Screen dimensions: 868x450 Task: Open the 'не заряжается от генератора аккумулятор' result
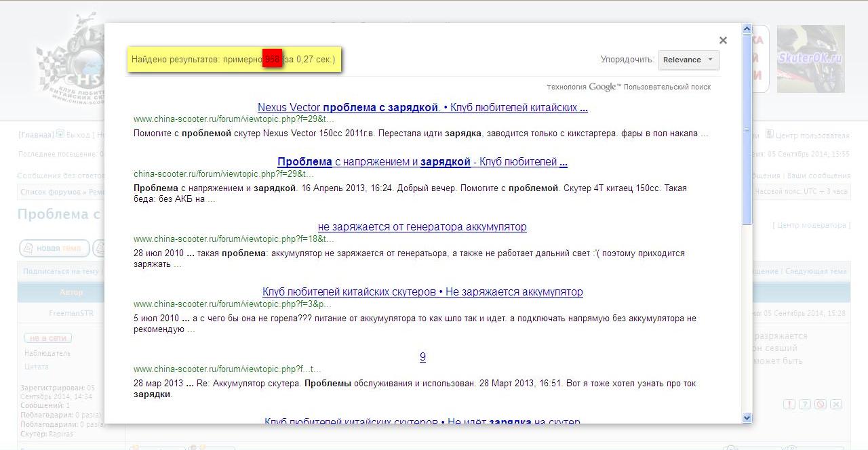pyautogui.click(x=422, y=227)
